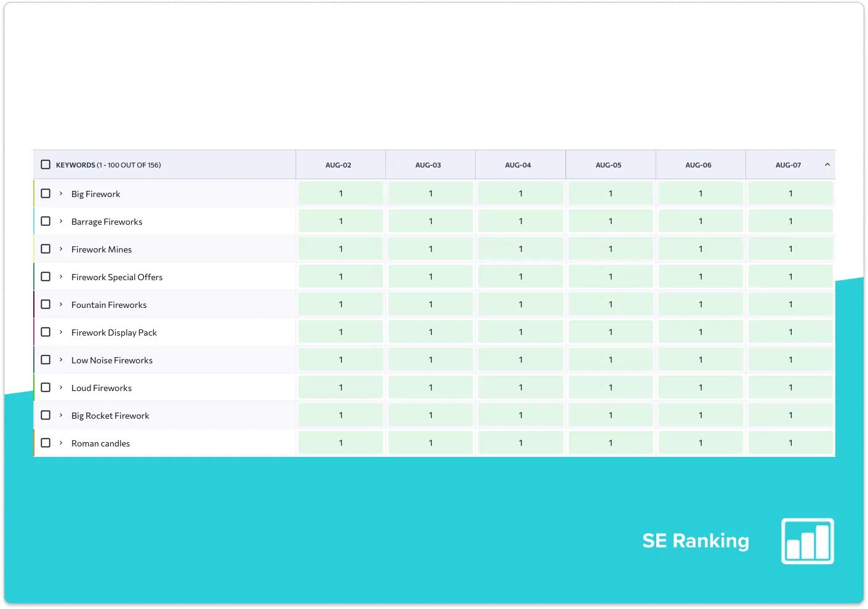Image resolution: width=868 pixels, height=609 pixels.
Task: Expand the Firework Display Pack row
Action: point(61,332)
